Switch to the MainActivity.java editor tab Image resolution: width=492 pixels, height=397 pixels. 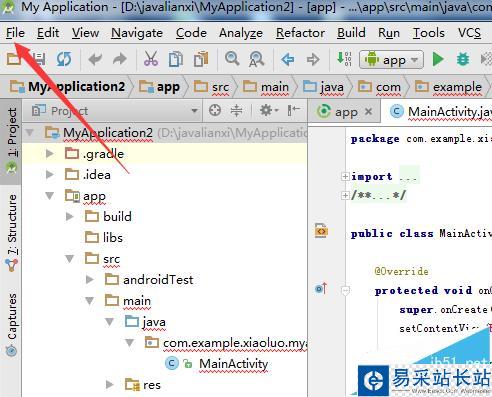tap(440, 112)
